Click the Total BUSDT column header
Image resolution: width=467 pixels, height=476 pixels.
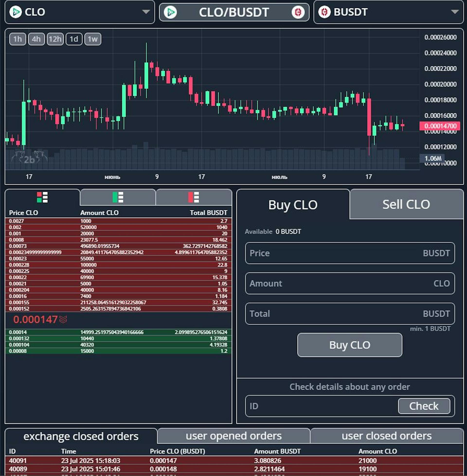208,212
